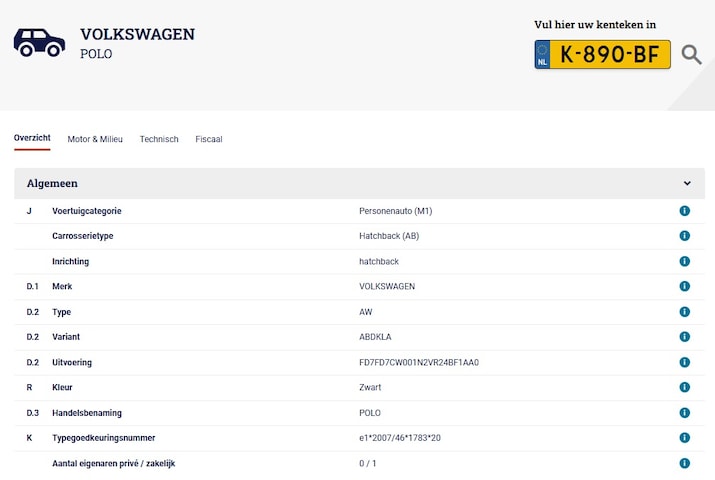Click the 'e1*2007/46*1783*20' value
Image resolution: width=715 pixels, height=480 pixels.
click(x=400, y=438)
